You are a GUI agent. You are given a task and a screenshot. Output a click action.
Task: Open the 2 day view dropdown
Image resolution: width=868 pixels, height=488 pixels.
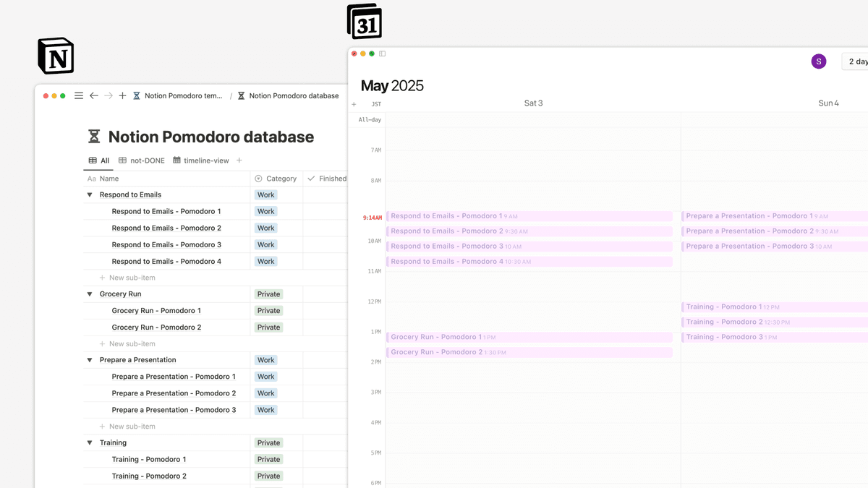[855, 61]
